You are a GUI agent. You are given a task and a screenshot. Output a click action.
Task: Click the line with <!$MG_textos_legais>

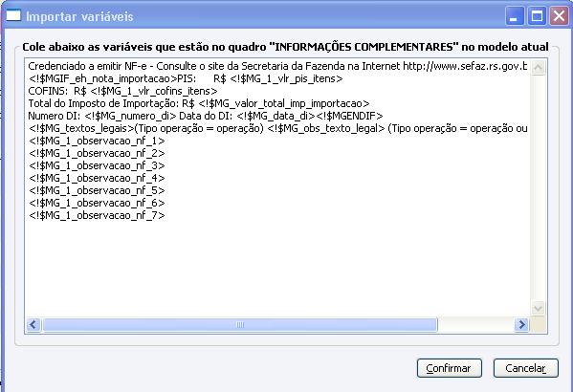click(x=277, y=128)
